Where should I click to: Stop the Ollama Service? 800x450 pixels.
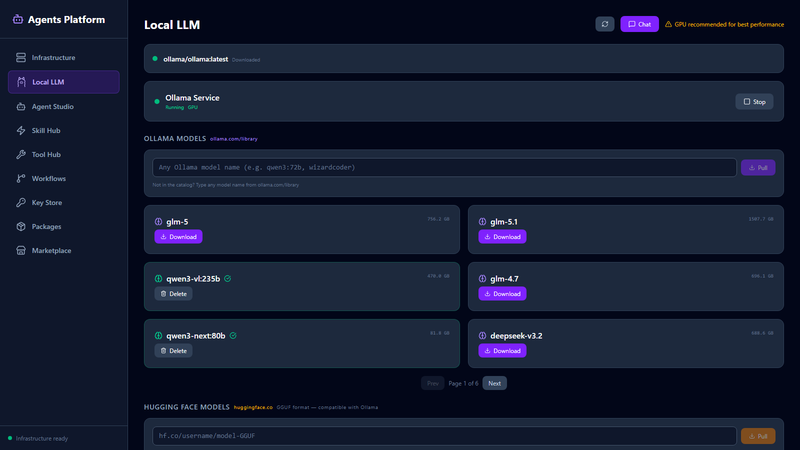click(x=754, y=102)
